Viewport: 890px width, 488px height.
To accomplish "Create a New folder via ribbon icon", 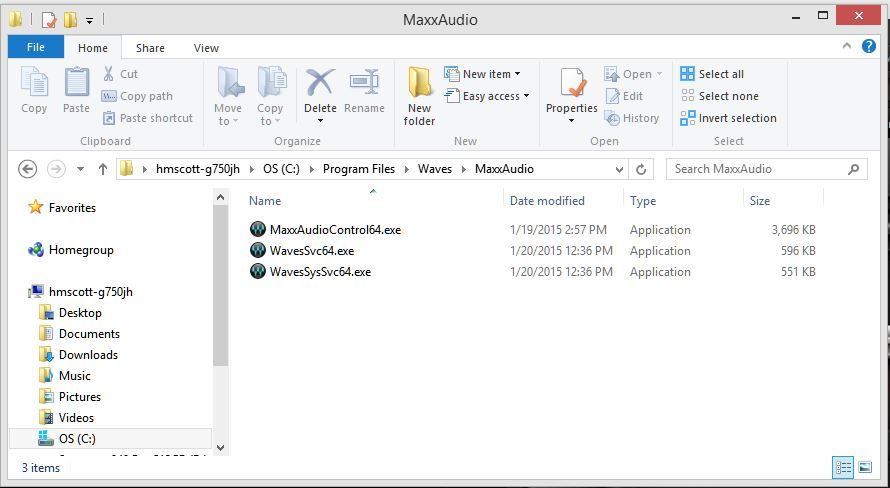I will click(419, 83).
